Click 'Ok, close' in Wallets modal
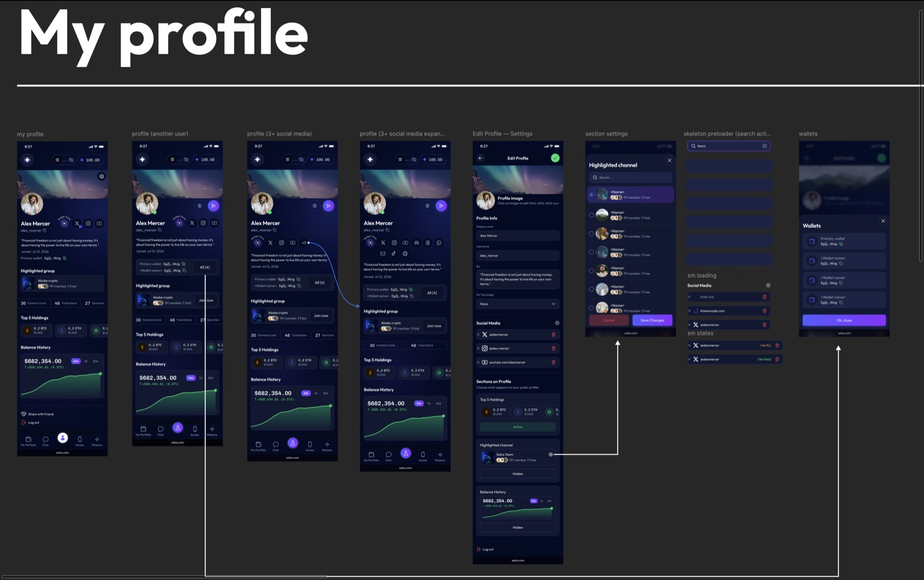 pyautogui.click(x=844, y=320)
